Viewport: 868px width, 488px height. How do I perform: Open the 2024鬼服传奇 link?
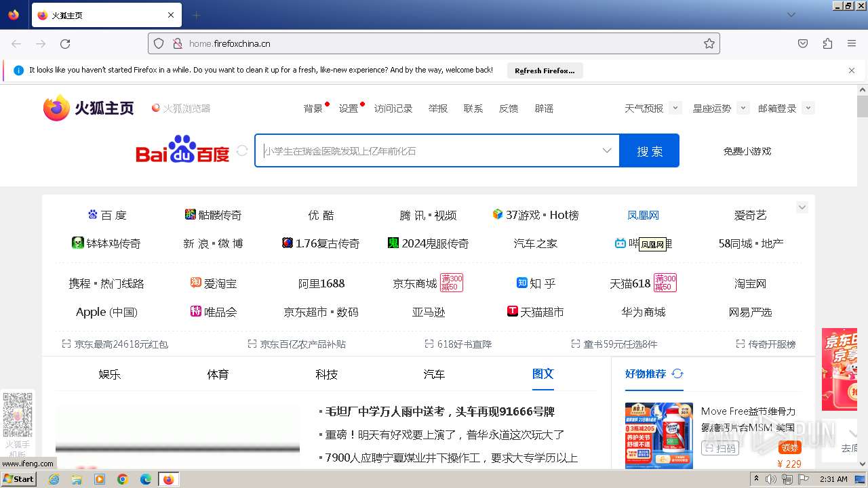pyautogui.click(x=428, y=243)
